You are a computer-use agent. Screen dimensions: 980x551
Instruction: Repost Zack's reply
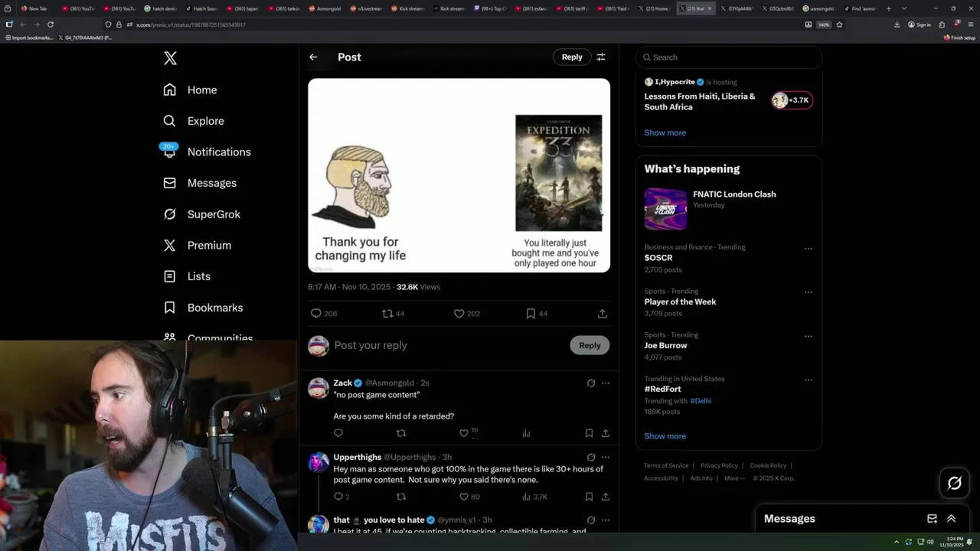coord(401,433)
